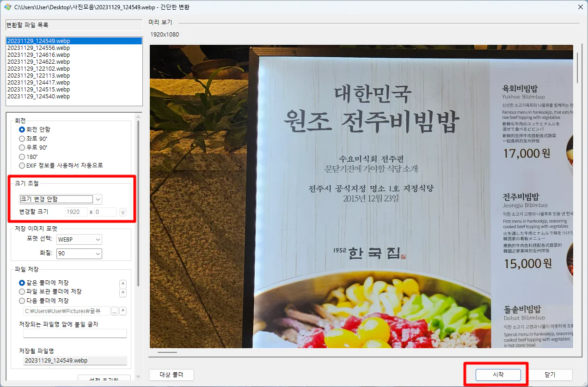Click the bibimbap menu preview image
This screenshot has width=588, height=387.
(361, 196)
